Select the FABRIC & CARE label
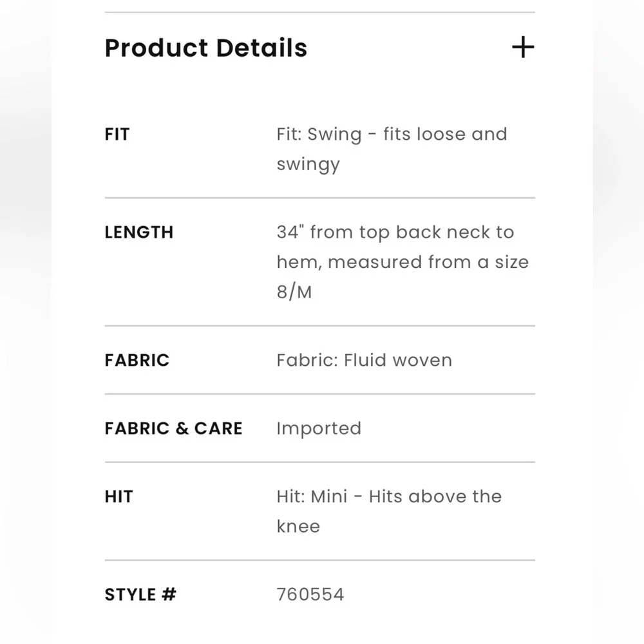644x644 pixels. click(173, 428)
